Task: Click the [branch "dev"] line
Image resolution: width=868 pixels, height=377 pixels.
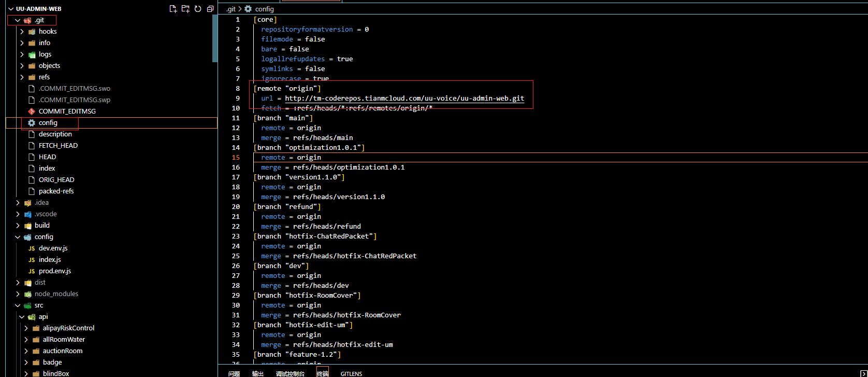Action: click(281, 266)
